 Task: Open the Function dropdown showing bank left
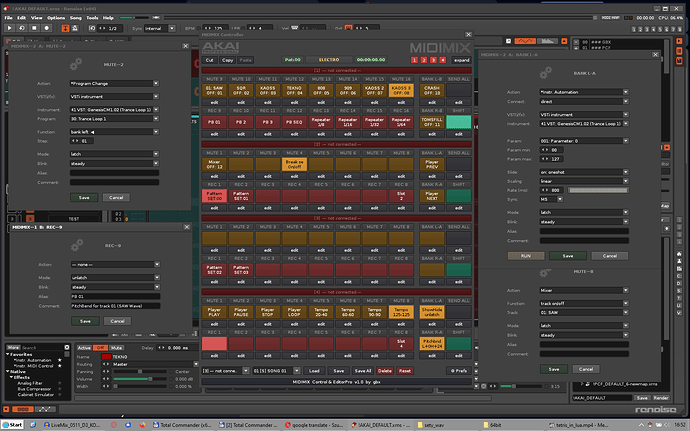(114, 132)
